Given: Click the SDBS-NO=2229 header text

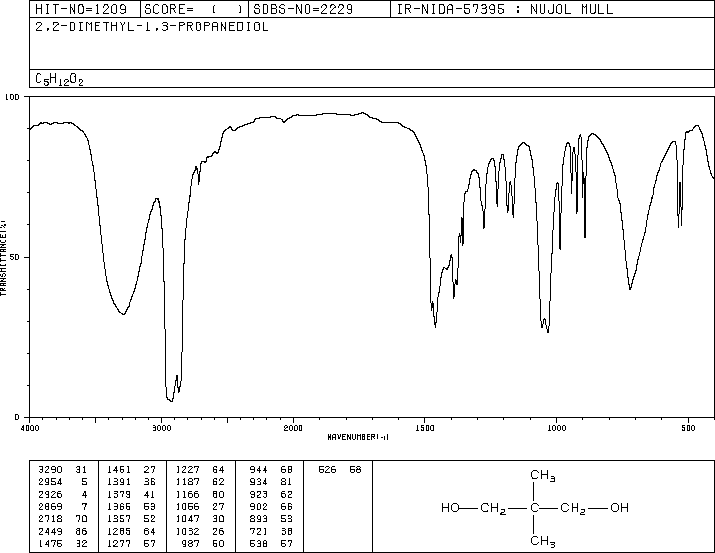Looking at the screenshot, I should click(303, 9).
